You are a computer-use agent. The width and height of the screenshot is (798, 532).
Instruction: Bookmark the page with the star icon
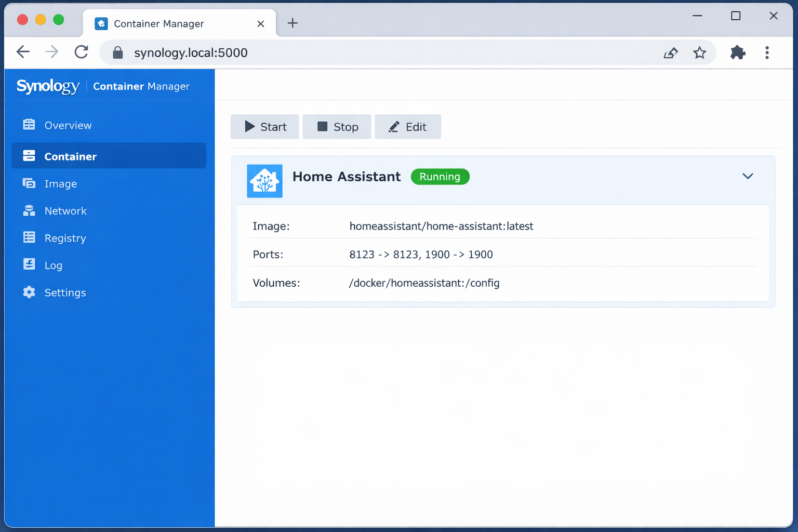(x=700, y=52)
